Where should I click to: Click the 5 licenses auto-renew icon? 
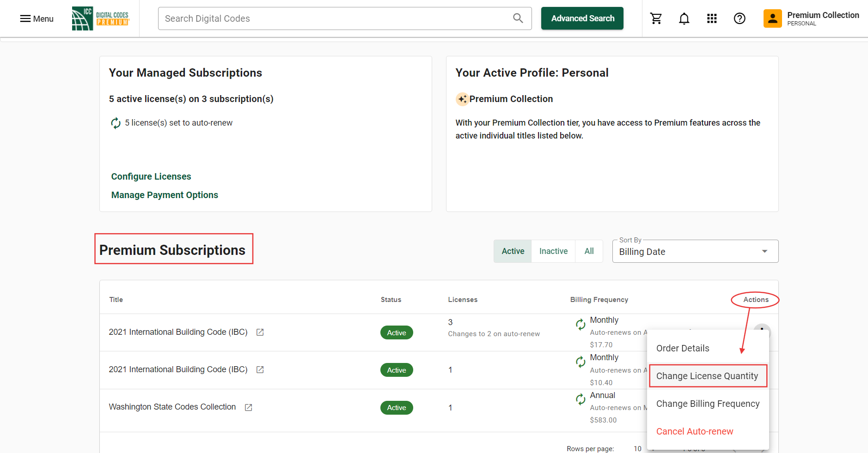(116, 123)
